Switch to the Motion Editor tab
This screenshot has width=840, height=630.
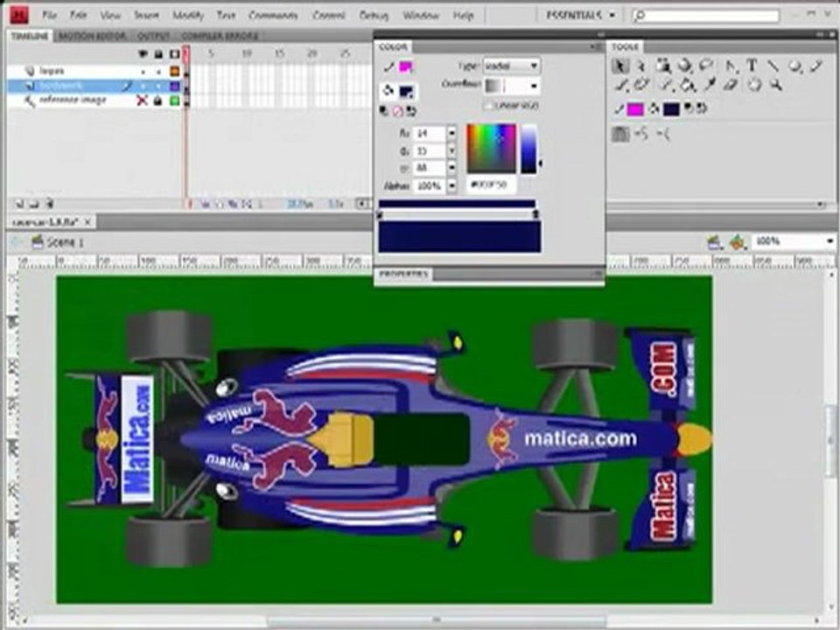(92, 36)
